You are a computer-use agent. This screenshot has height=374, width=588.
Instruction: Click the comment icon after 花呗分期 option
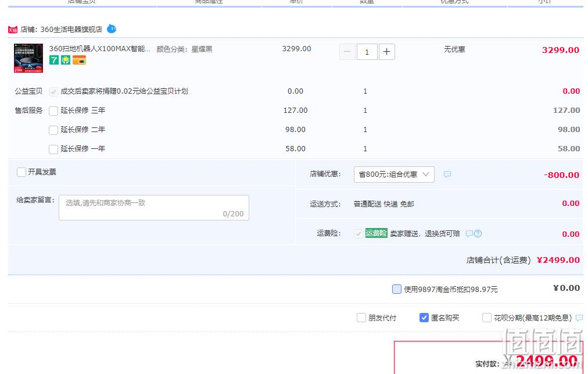tap(579, 318)
